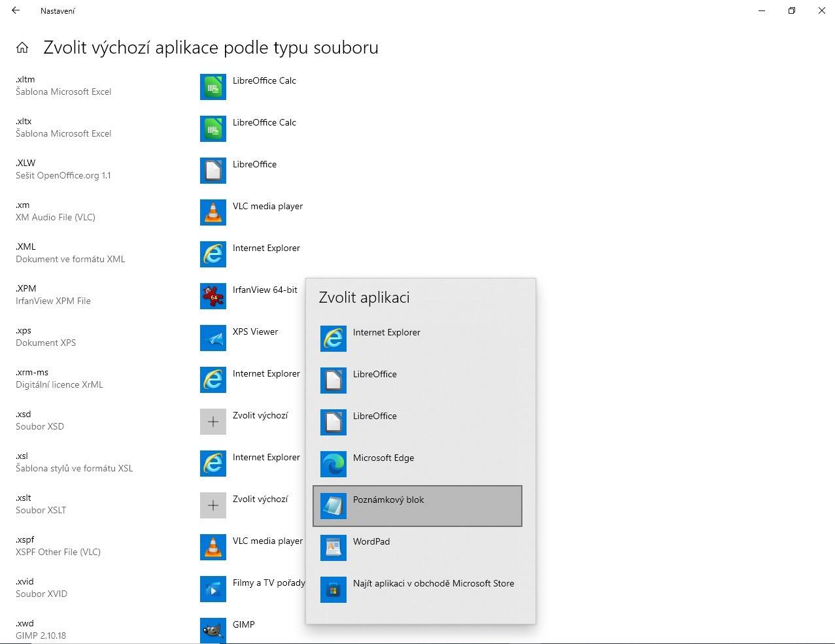
Task: Click Internet Explorer icon for .xrm-ms
Action: click(x=213, y=380)
